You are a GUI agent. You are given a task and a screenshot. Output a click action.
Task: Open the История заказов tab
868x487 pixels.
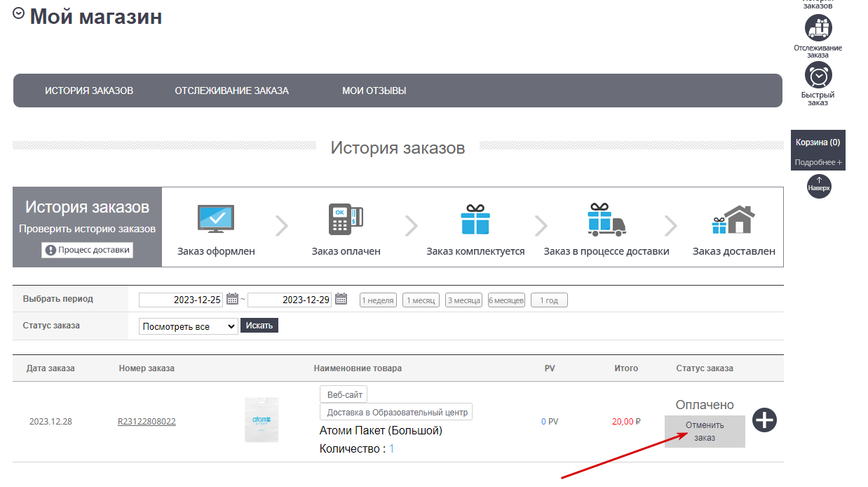click(89, 91)
